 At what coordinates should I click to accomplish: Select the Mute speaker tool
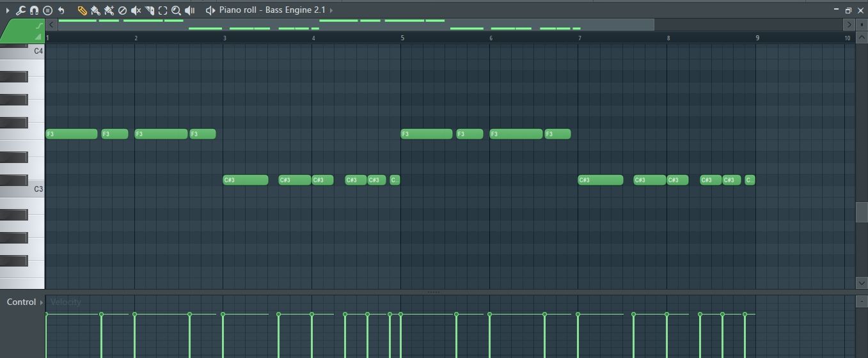point(136,10)
